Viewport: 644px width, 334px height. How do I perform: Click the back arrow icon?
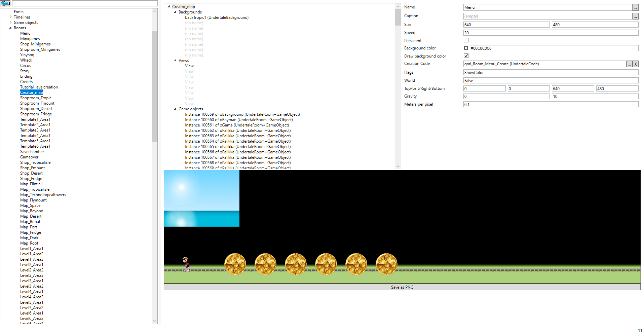5,3
